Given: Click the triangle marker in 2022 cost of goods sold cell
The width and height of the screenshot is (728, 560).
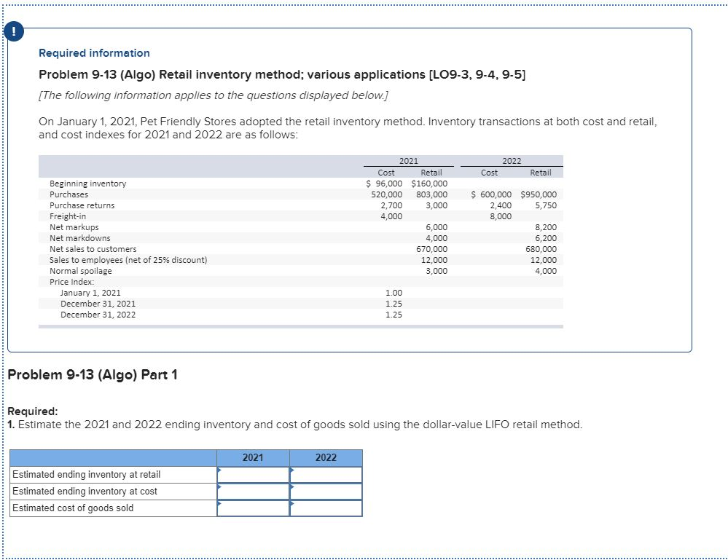Looking at the screenshot, I should (293, 504).
